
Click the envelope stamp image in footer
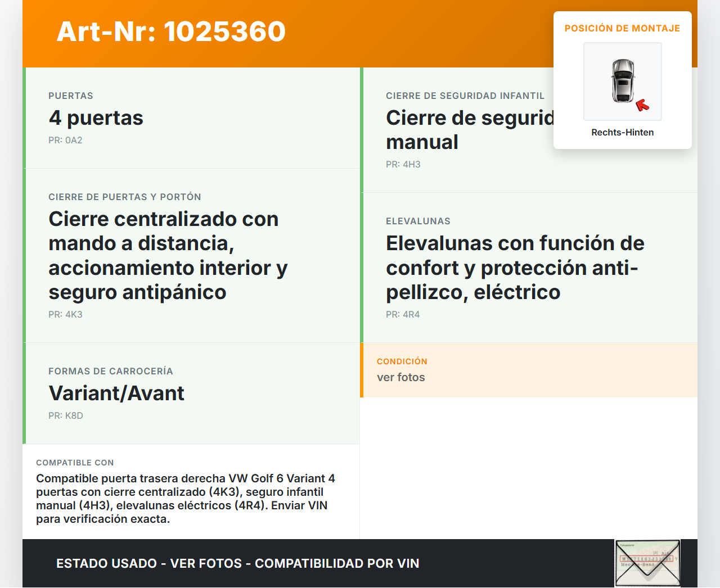pyautogui.click(x=647, y=563)
